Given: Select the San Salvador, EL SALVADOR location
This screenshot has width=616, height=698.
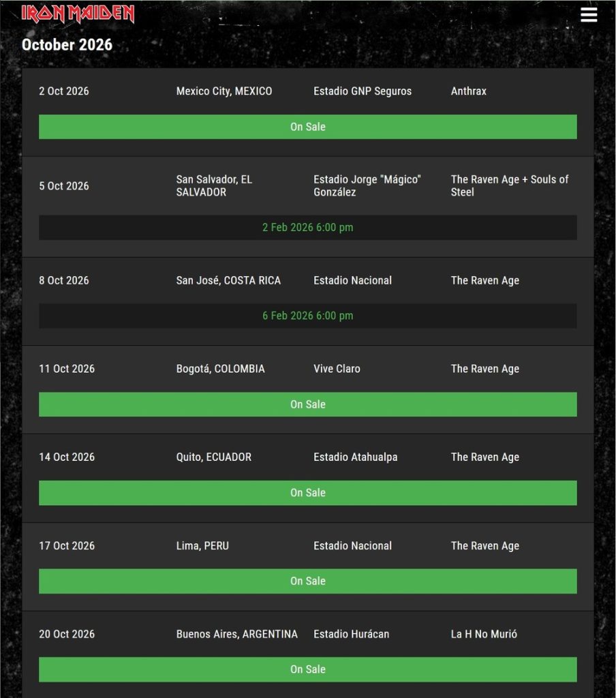Looking at the screenshot, I should 214,185.
